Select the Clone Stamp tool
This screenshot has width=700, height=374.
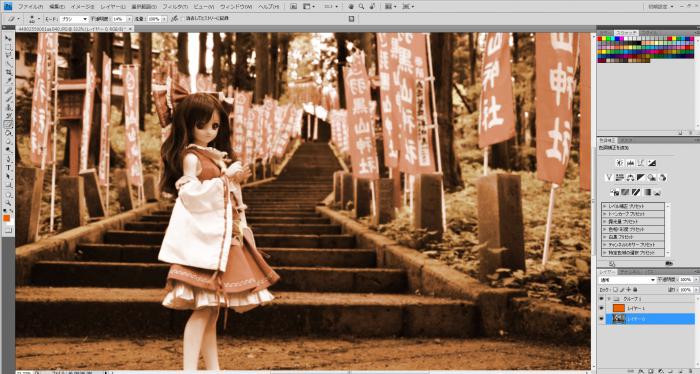tap(8, 107)
